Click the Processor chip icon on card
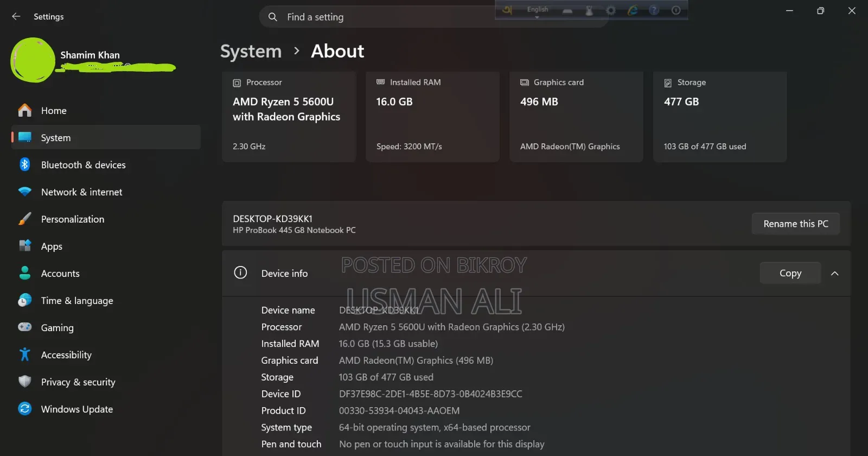 pos(237,83)
